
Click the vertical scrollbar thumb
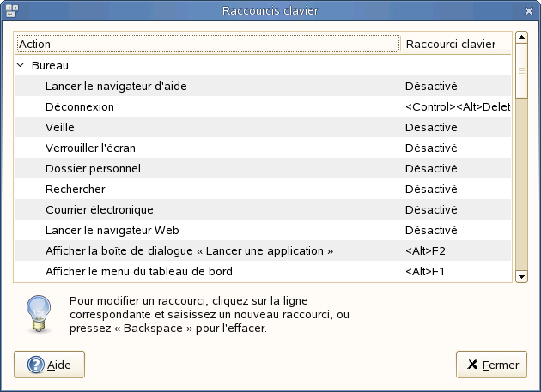pos(520,72)
